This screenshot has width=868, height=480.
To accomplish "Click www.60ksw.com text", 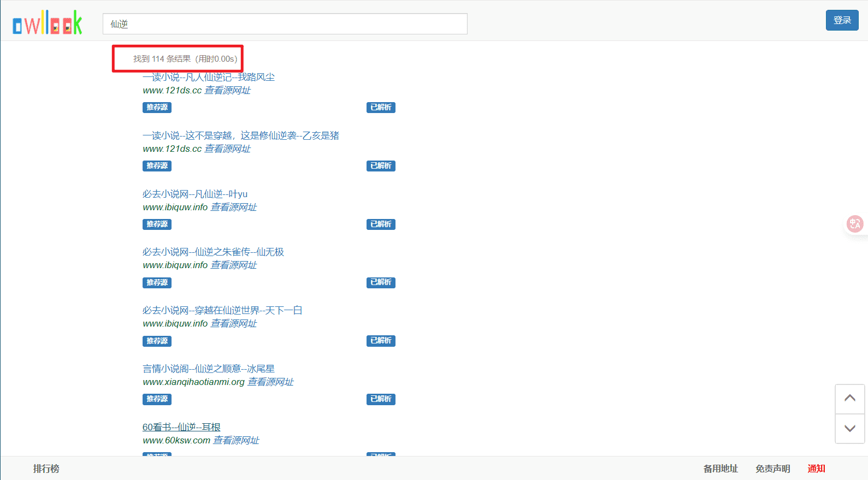I will pos(176,440).
